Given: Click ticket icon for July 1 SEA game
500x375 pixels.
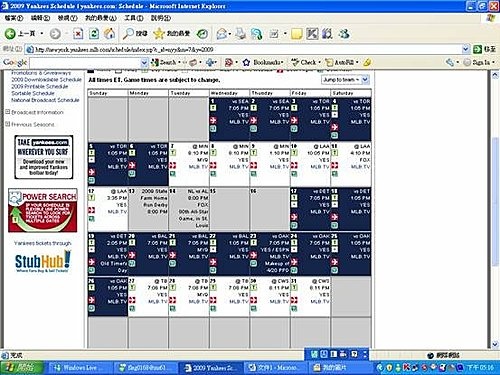Looking at the screenshot, I should click(213, 108).
